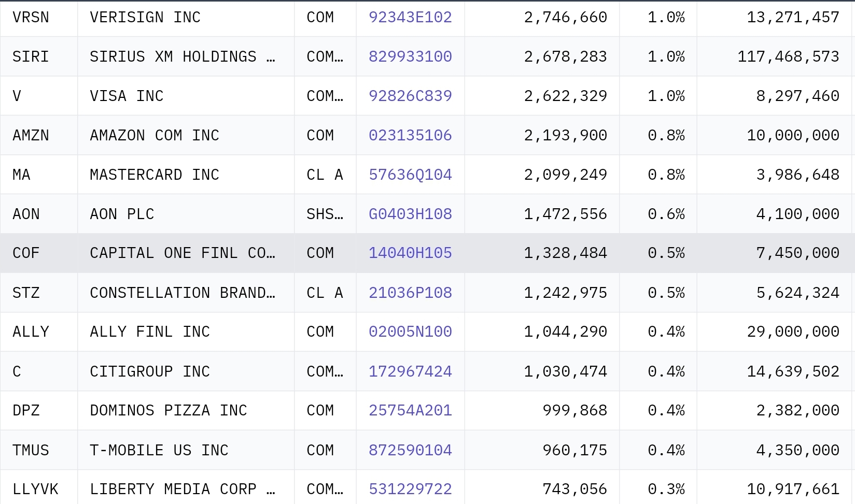Click the share count 8,297,460
The height and width of the screenshot is (504, 855).
pos(797,96)
